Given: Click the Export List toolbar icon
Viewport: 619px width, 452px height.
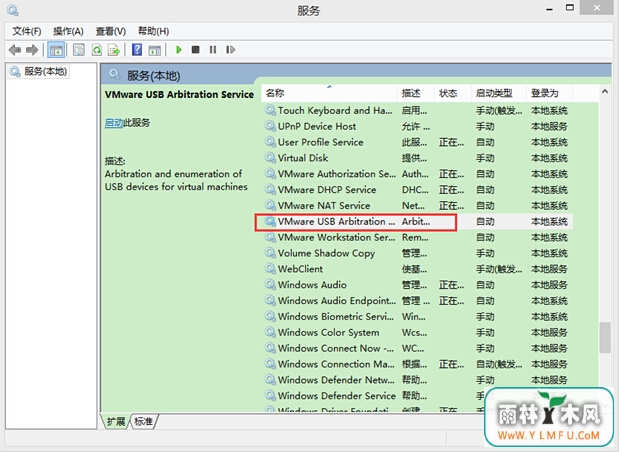Looking at the screenshot, I should pyautogui.click(x=114, y=50).
